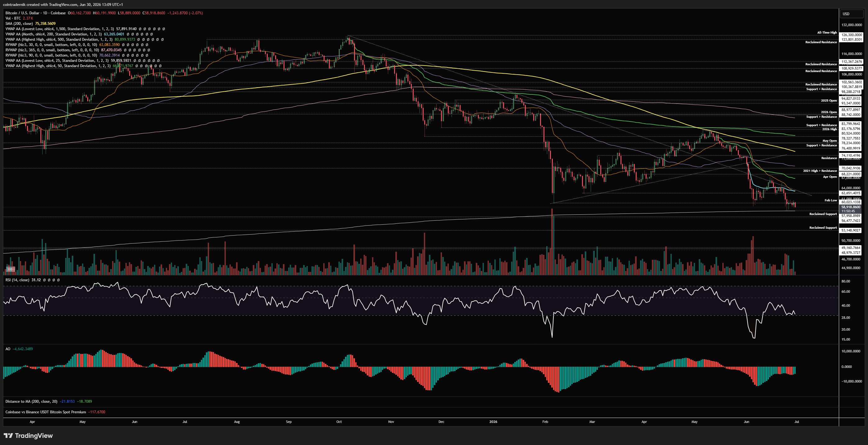The width and height of the screenshot is (868, 445).
Task: Click the daily change −1,243.8700 (−2.07%)
Action: [185, 13]
